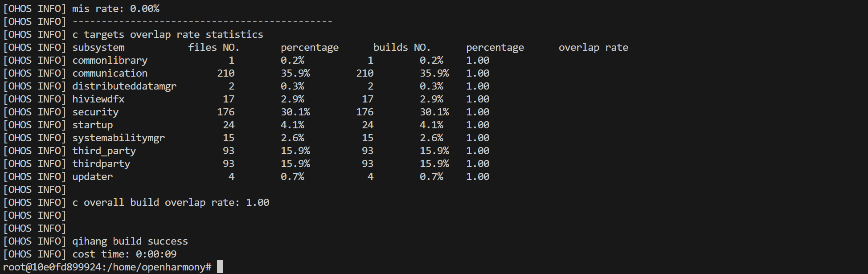Viewport: 868px width, 274px height.
Task: Click the "third_party" subsystem entry
Action: (x=104, y=151)
